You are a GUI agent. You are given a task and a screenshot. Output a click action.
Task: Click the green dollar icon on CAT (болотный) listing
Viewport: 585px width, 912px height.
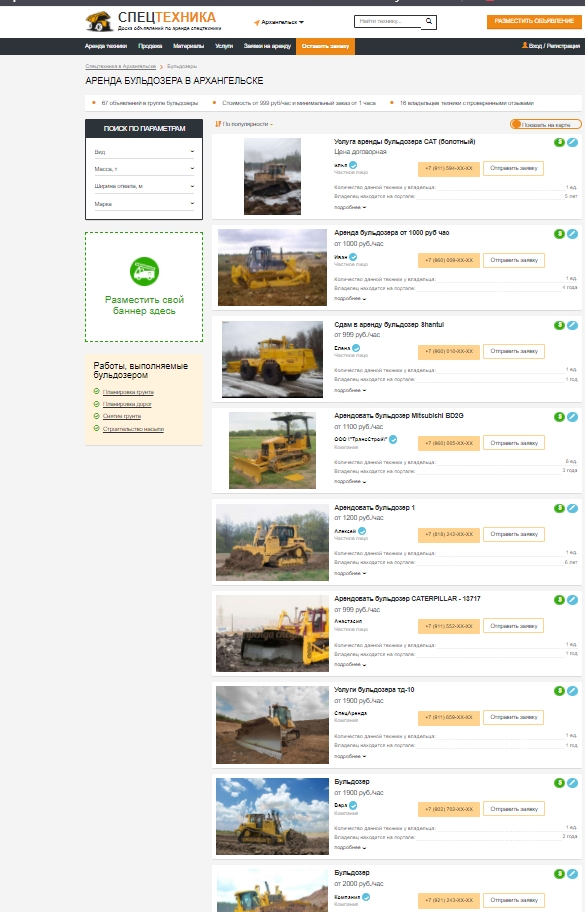[x=559, y=142]
